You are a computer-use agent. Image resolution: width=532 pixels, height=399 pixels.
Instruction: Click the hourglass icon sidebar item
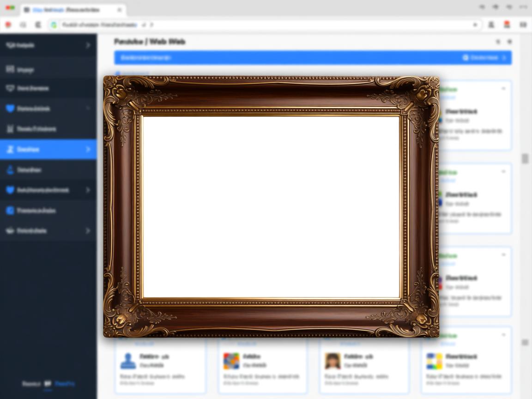pos(10,129)
